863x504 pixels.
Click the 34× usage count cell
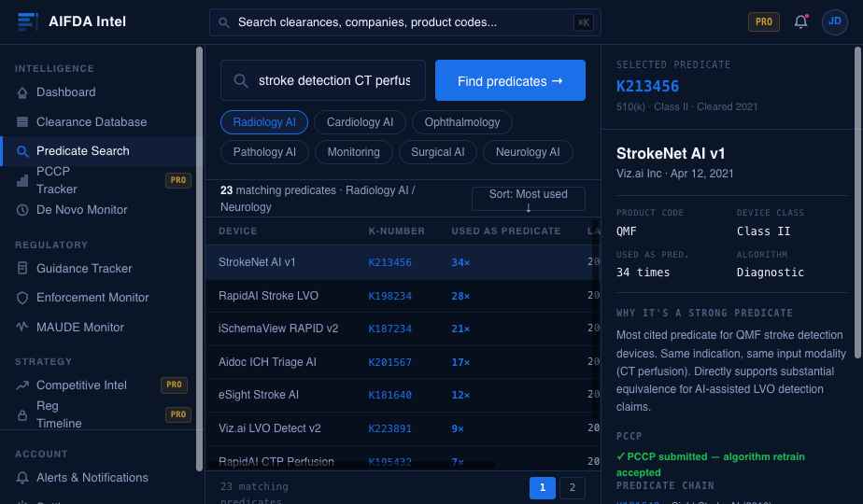(460, 262)
